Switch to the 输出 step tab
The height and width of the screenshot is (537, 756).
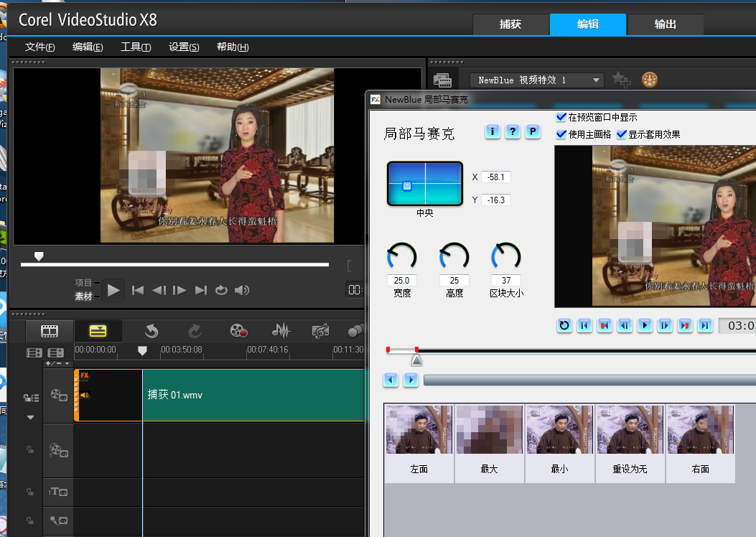[x=666, y=24]
